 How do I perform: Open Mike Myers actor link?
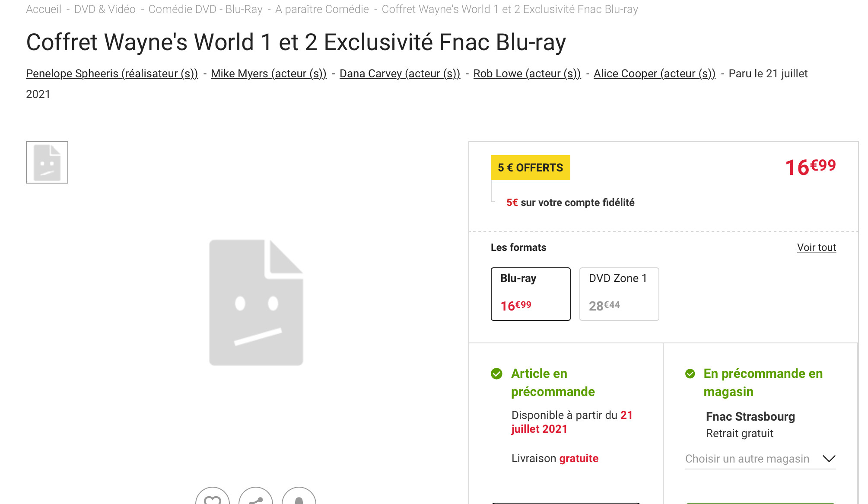(269, 73)
